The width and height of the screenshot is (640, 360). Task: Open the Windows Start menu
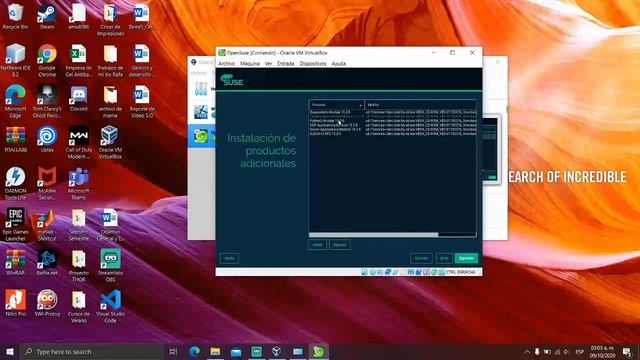click(x=10, y=351)
